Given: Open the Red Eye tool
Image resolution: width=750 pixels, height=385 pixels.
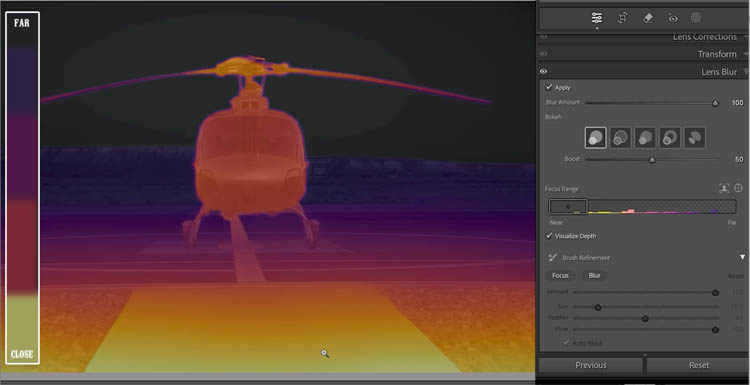Looking at the screenshot, I should pyautogui.click(x=673, y=18).
